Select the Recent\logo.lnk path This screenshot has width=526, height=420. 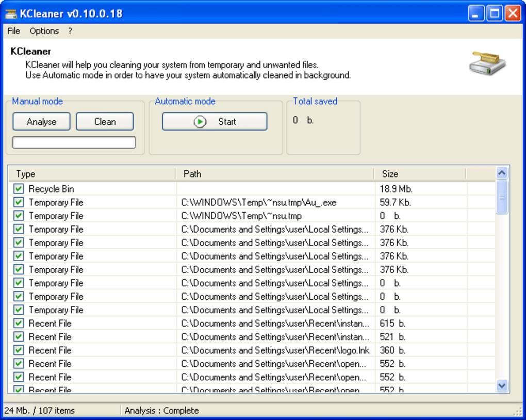[x=275, y=350]
